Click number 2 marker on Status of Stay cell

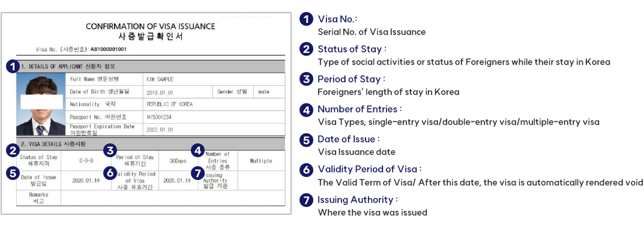[x=13, y=151]
